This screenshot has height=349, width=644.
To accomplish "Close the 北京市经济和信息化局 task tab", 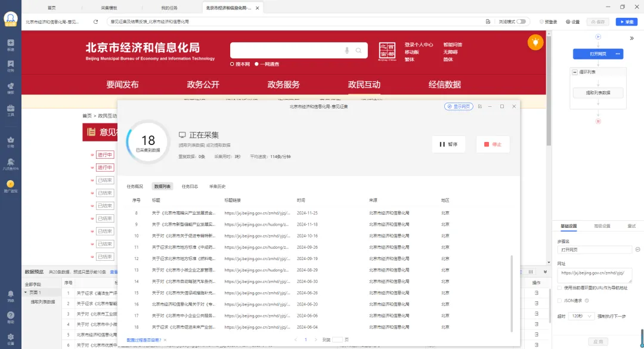I will pos(258,8).
